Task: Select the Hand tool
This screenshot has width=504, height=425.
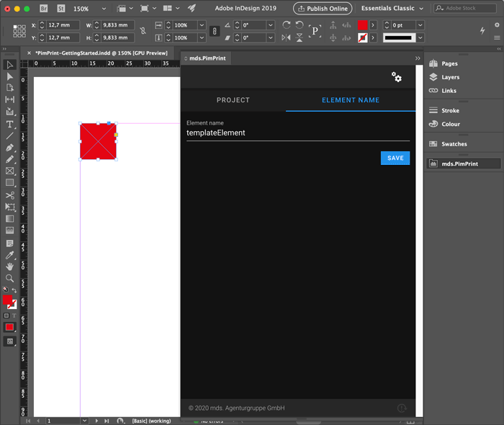Action: click(x=9, y=267)
